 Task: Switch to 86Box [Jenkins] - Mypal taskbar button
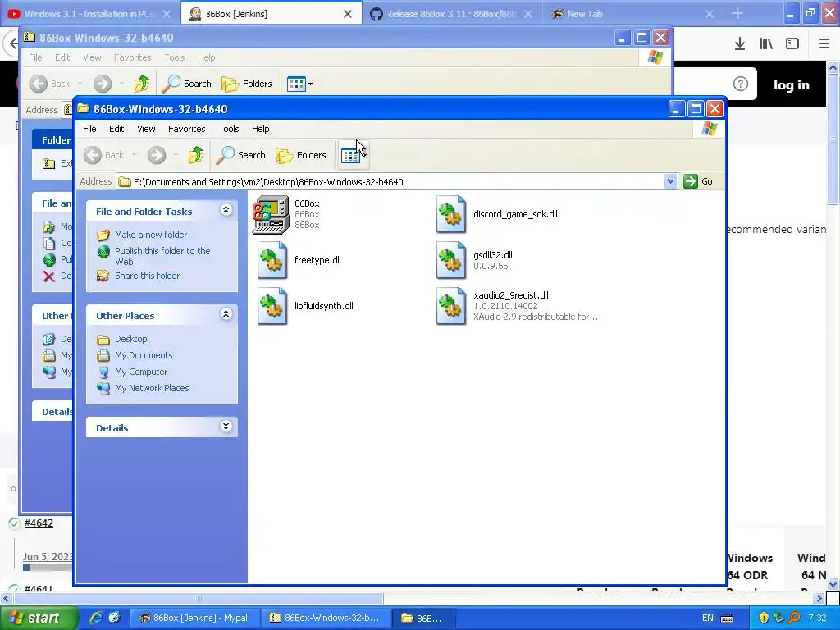(194, 619)
